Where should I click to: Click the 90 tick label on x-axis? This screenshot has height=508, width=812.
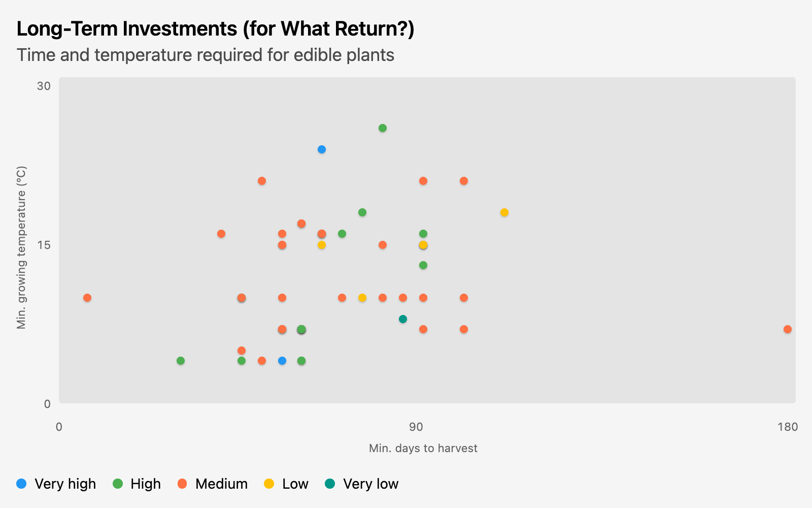point(416,427)
